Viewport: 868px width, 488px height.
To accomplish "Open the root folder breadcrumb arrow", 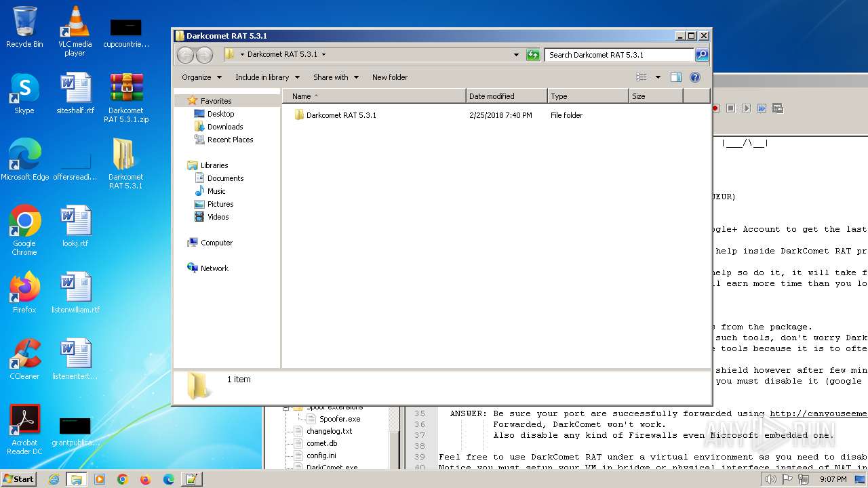I will [x=242, y=55].
